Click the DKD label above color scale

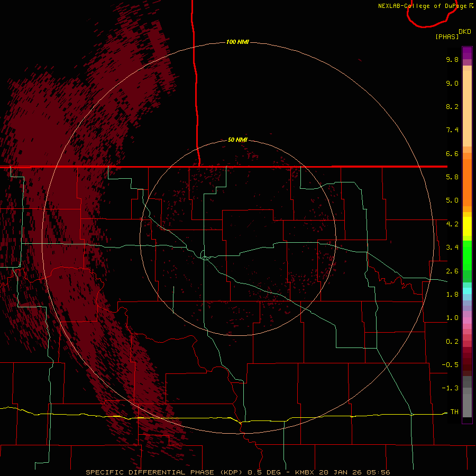(x=465, y=32)
